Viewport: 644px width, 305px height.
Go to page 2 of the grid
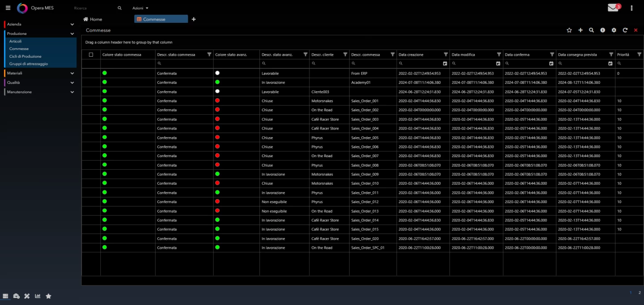tap(640, 293)
